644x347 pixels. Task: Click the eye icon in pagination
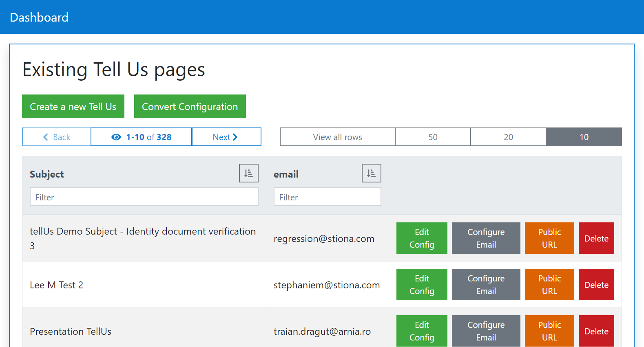[x=116, y=137]
